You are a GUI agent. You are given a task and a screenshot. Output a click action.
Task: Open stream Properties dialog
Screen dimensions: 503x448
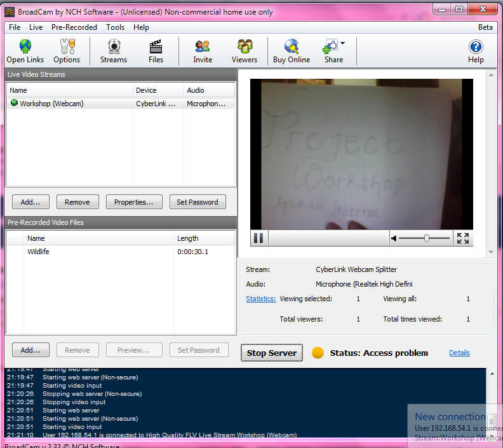point(134,202)
